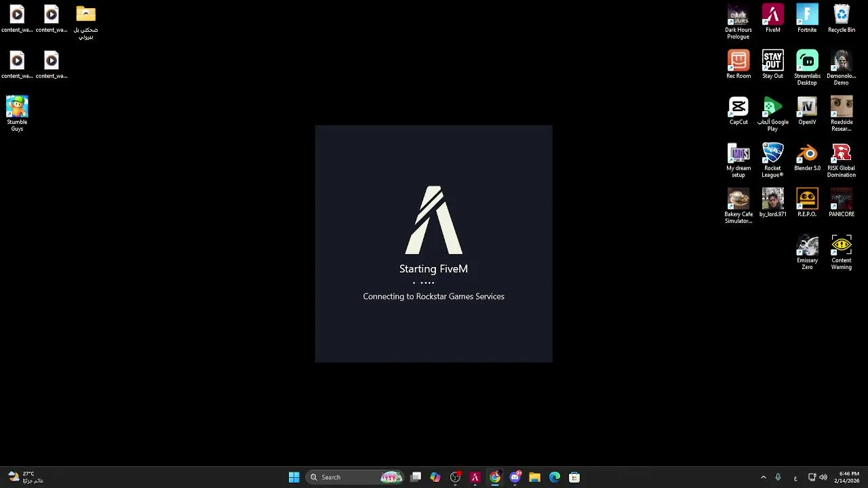Open the Roadside Research shortcut

coord(841,114)
